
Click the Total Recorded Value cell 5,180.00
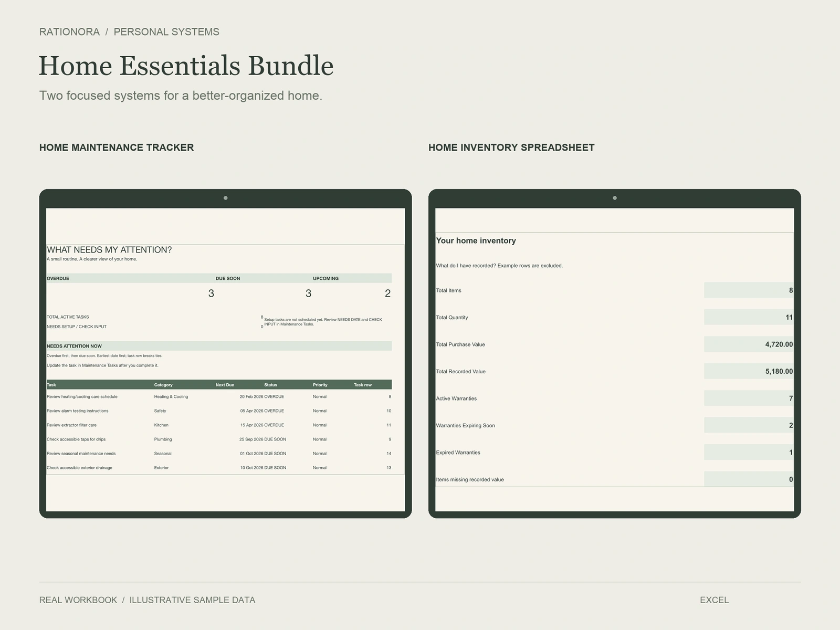[x=749, y=371]
